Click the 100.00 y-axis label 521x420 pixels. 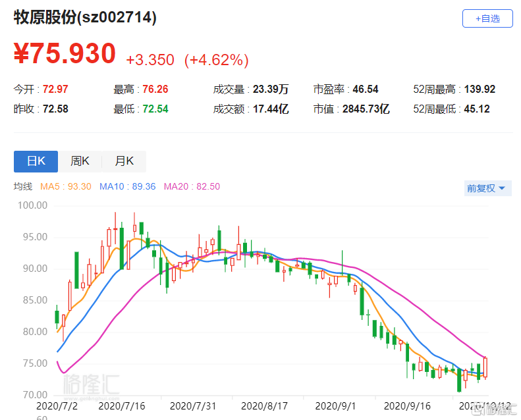pyautogui.click(x=32, y=205)
